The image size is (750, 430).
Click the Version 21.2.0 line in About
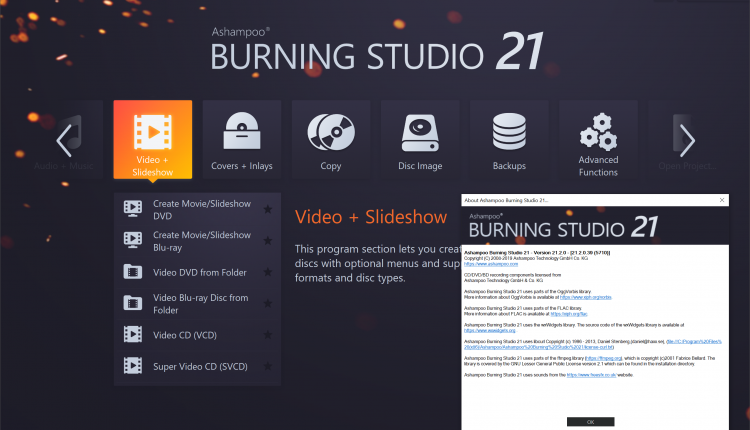coord(537,253)
